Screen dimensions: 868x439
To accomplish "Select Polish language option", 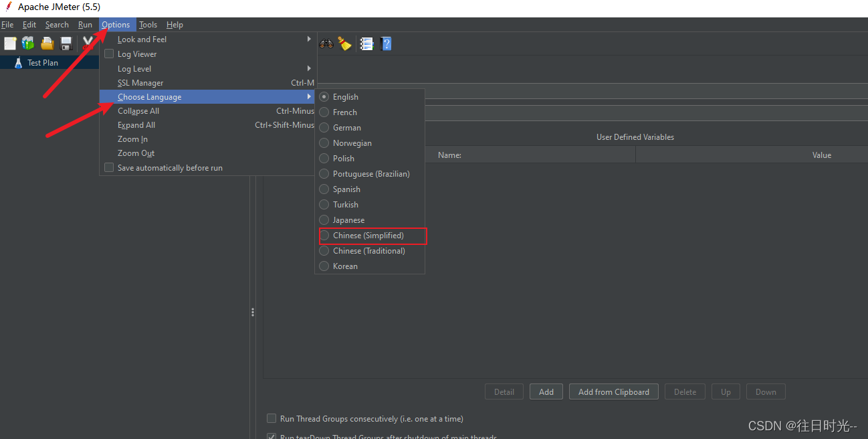I will click(x=370, y=159).
